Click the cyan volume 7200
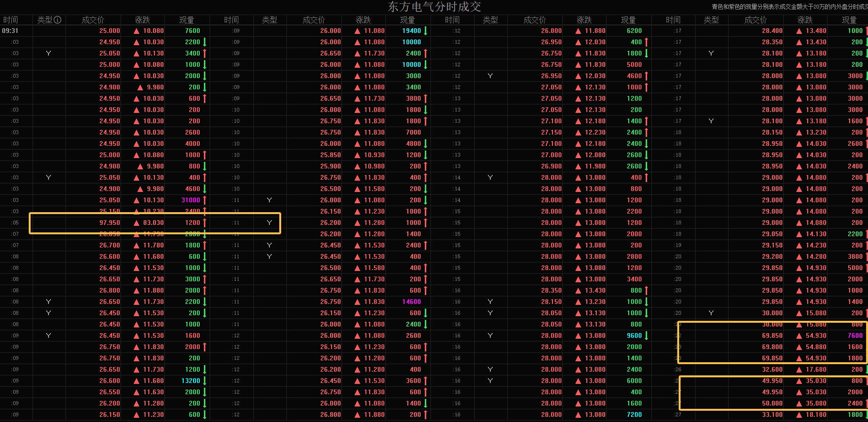868x422 pixels. (x=634, y=414)
